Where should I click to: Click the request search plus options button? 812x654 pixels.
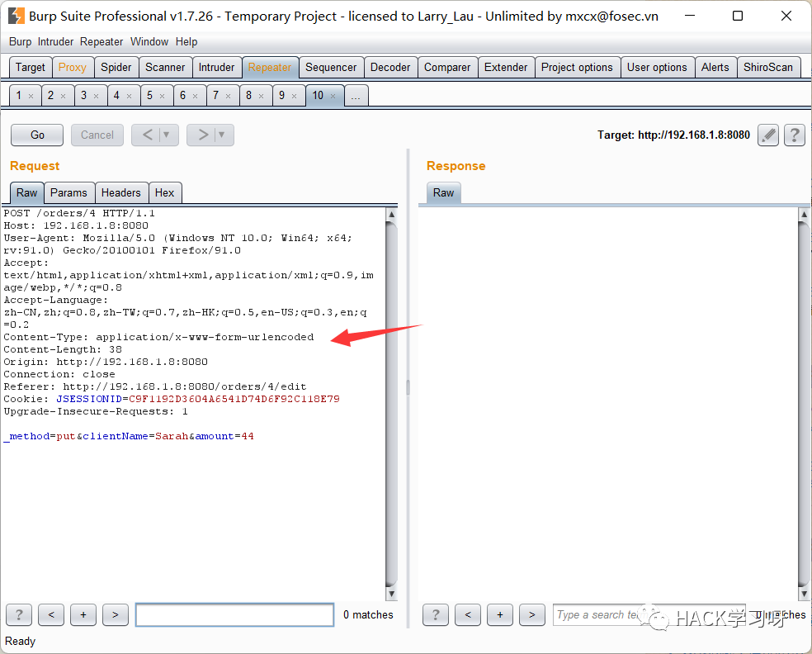pos(83,614)
